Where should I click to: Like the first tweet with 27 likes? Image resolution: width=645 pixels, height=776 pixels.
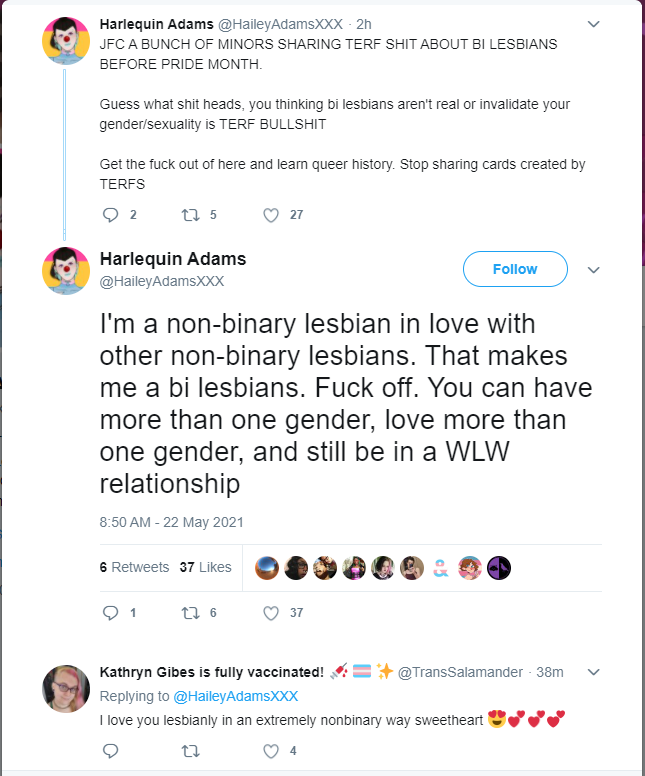(271, 215)
